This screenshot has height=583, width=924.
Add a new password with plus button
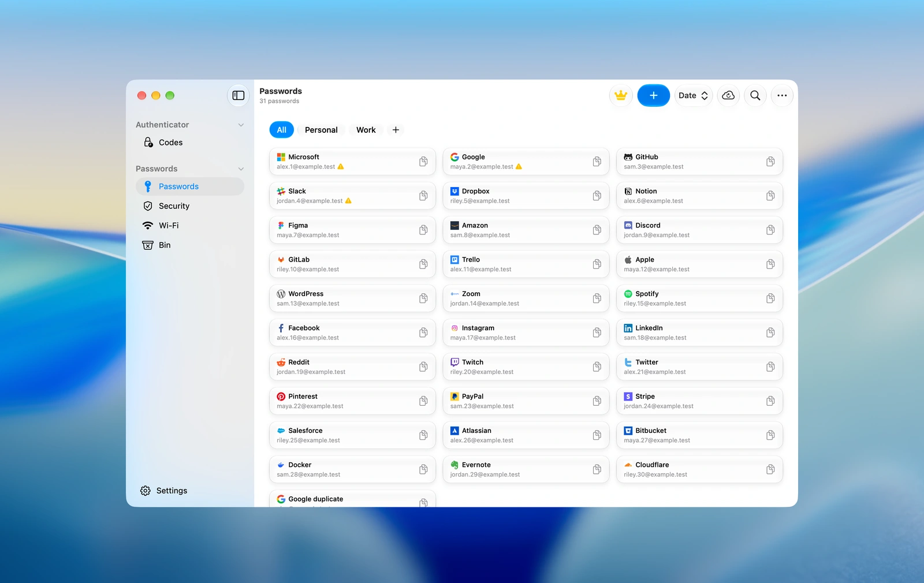tap(653, 96)
